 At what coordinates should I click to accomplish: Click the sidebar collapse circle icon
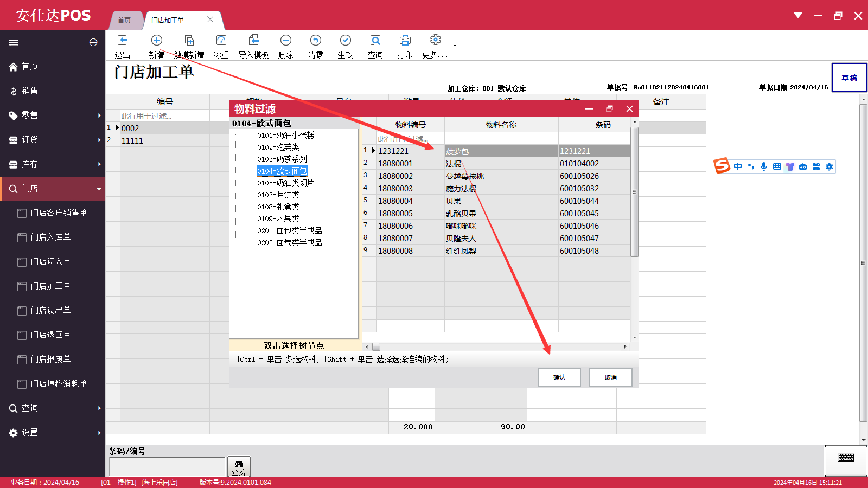(x=93, y=42)
